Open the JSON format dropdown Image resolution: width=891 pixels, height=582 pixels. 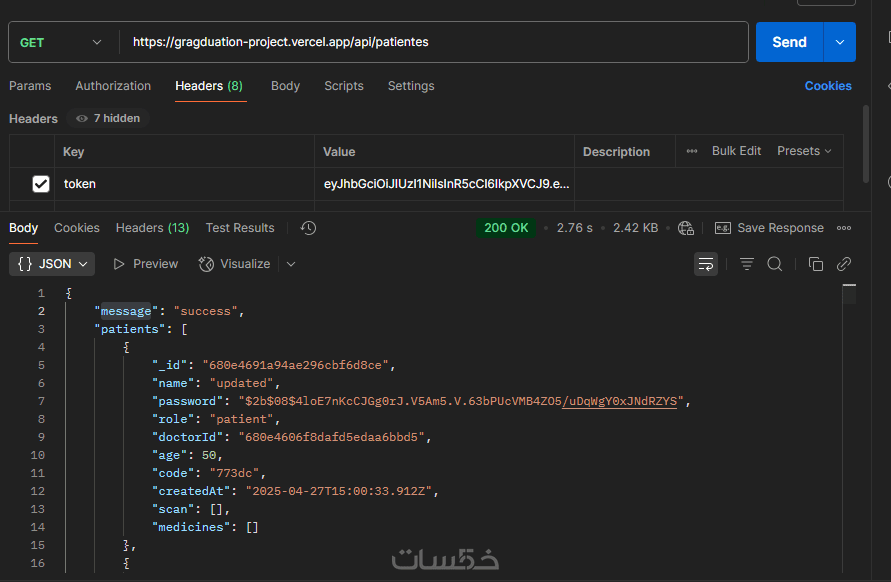(52, 264)
